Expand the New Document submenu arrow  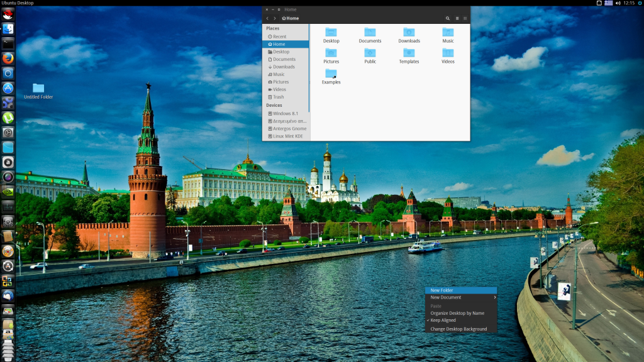coord(494,297)
